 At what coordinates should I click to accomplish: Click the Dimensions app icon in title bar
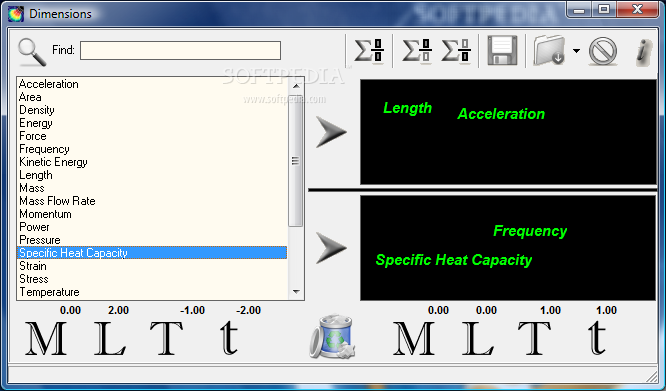click(x=16, y=14)
